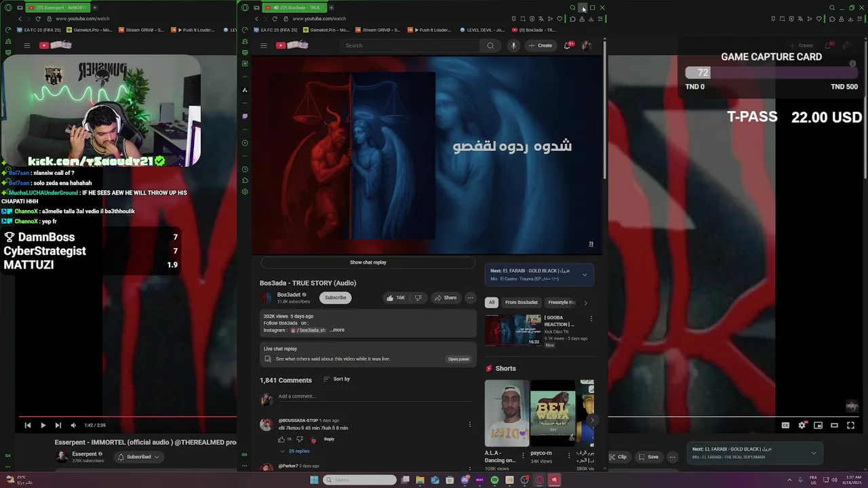Click heart bookmark icon in address bar

(x=559, y=19)
